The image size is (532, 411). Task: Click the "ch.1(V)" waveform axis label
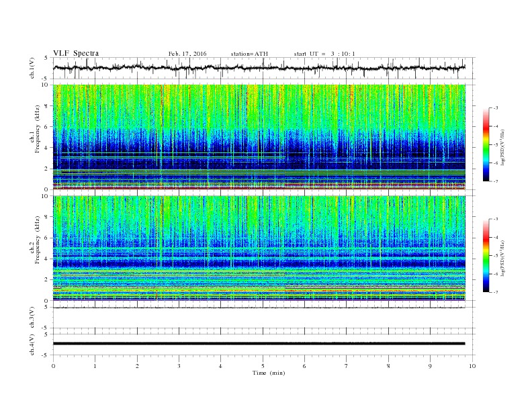32,68
